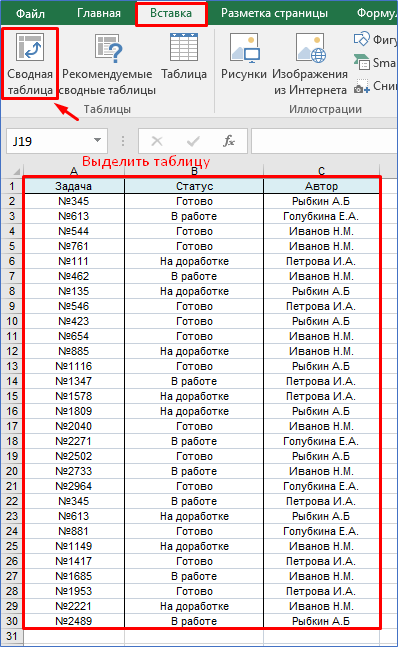
Task: Insert a SmartArt graphic
Action: coord(374,63)
